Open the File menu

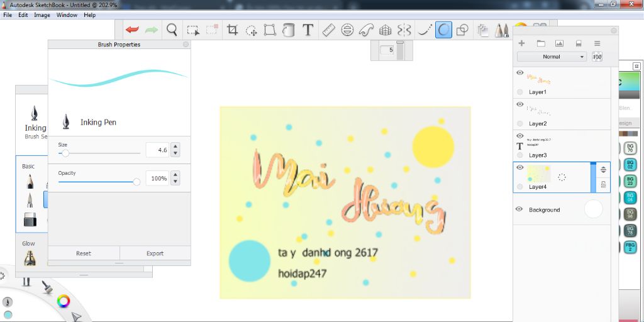[8, 15]
